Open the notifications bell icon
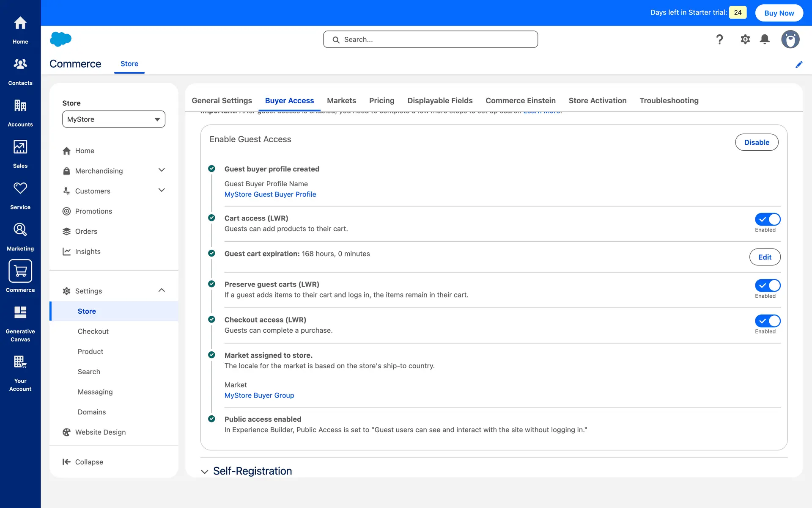 click(765, 39)
